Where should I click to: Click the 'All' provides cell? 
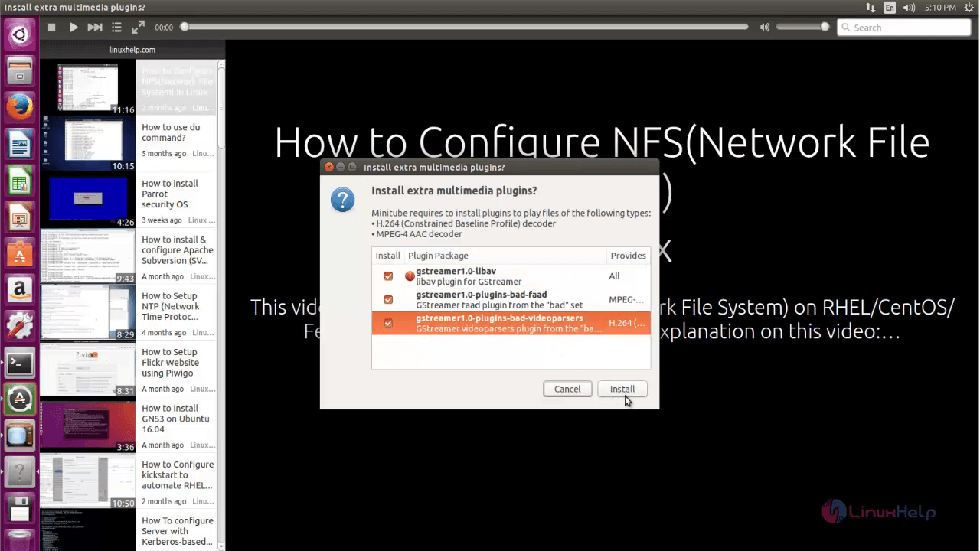click(x=614, y=276)
